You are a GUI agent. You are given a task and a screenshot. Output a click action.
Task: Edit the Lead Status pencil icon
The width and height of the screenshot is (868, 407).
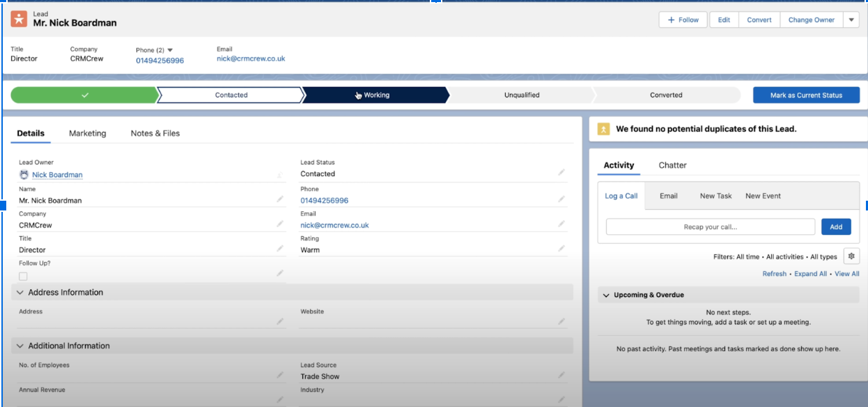561,171
